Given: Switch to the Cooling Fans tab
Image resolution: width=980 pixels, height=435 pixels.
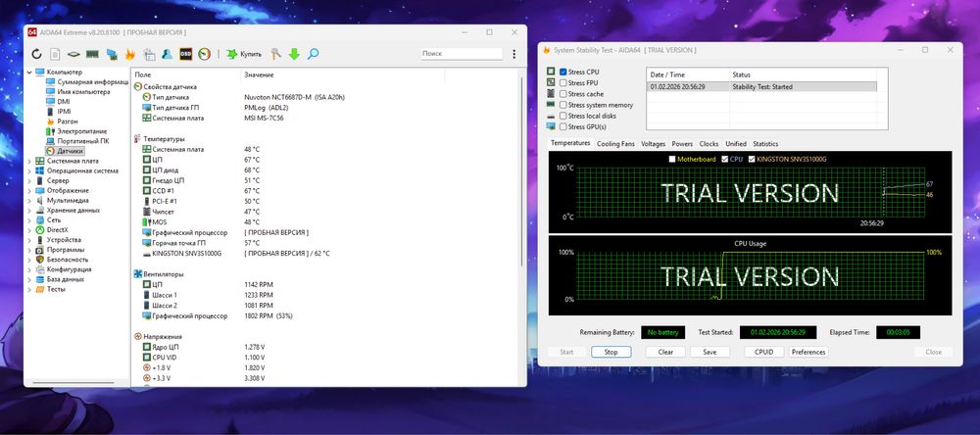Looking at the screenshot, I should point(615,144).
